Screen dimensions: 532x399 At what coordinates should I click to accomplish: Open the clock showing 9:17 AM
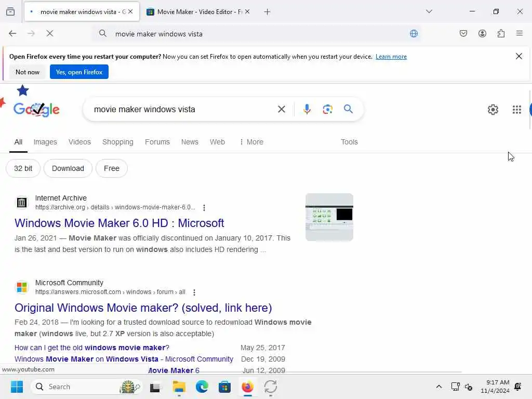[495, 387]
